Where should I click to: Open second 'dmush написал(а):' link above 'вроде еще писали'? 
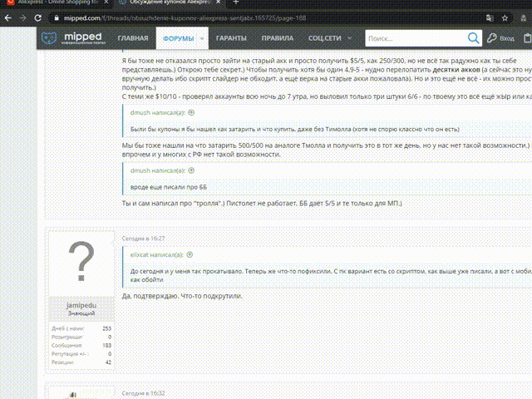[157, 170]
